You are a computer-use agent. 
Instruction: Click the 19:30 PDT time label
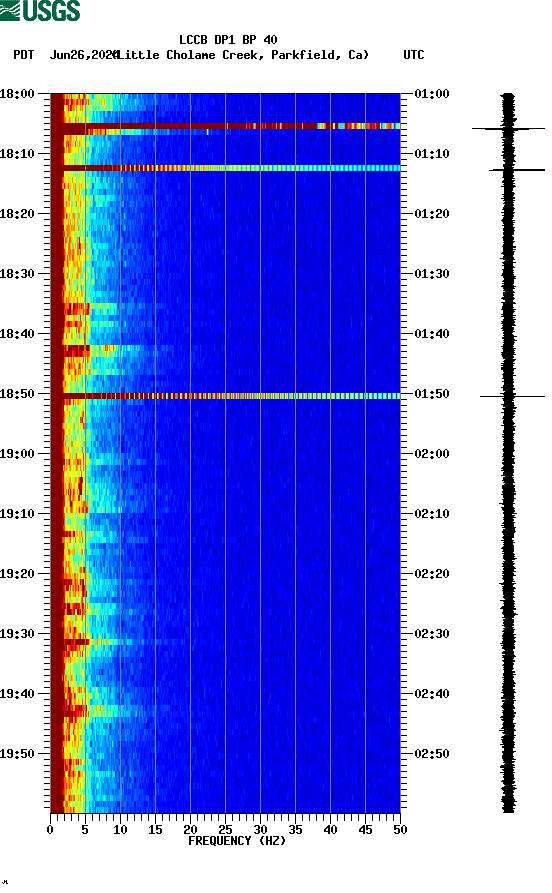coord(17,634)
